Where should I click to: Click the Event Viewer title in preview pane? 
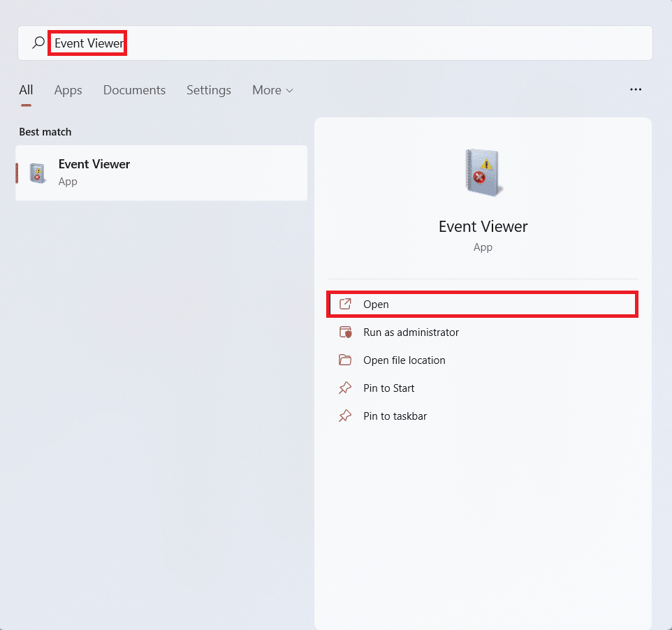pos(483,226)
